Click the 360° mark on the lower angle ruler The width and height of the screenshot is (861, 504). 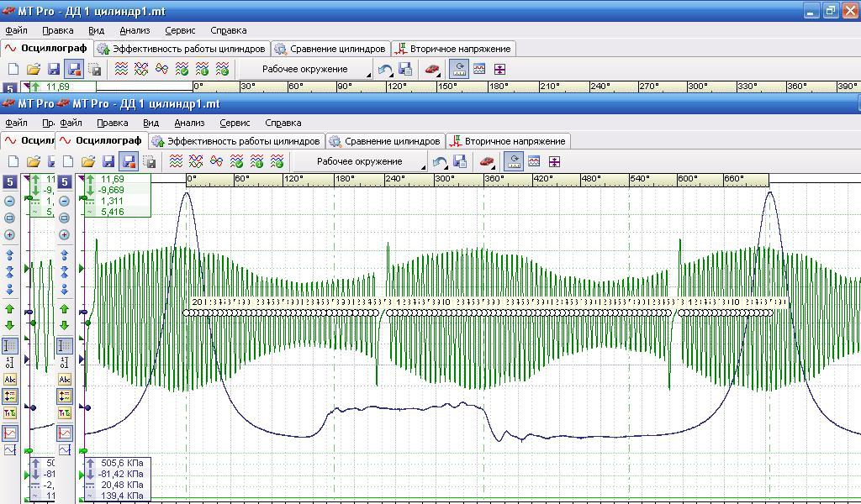tap(494, 179)
